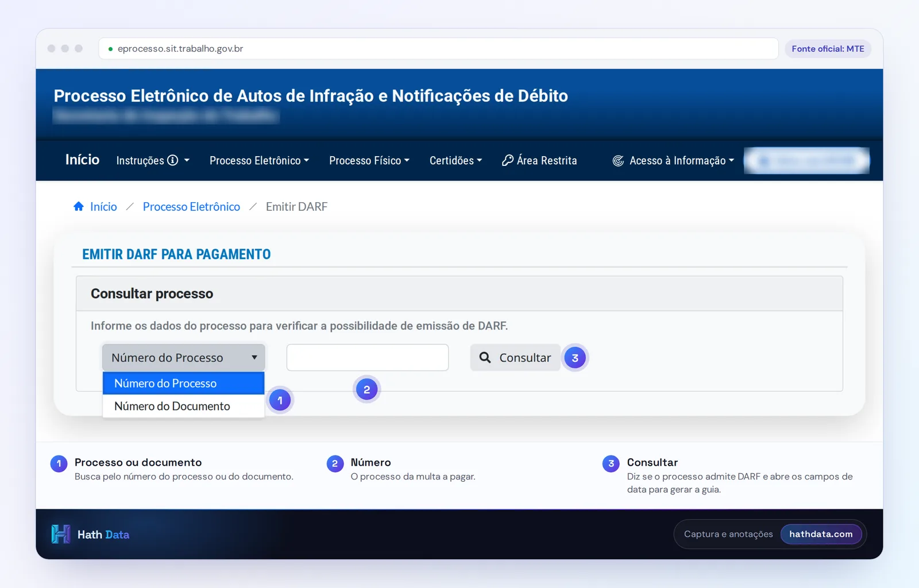Click the Hath Data logo icon
919x588 pixels.
(x=61, y=534)
